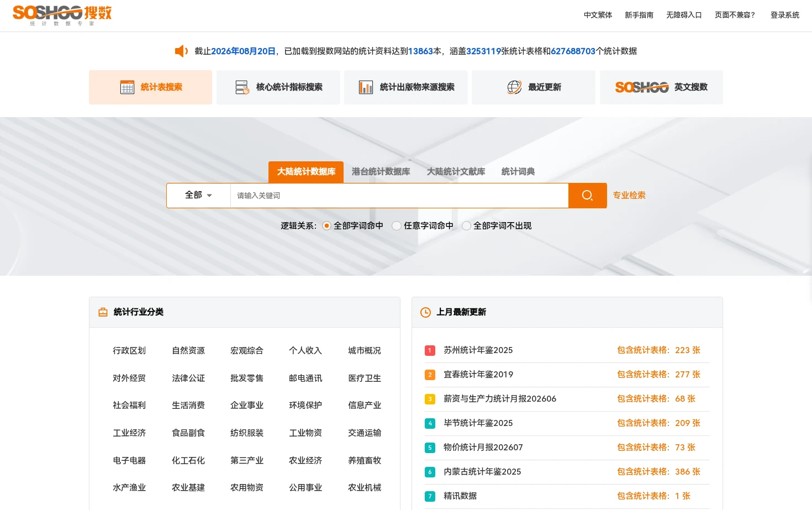Click the orange speaker announcement icon
The width and height of the screenshot is (812, 510).
(x=181, y=51)
